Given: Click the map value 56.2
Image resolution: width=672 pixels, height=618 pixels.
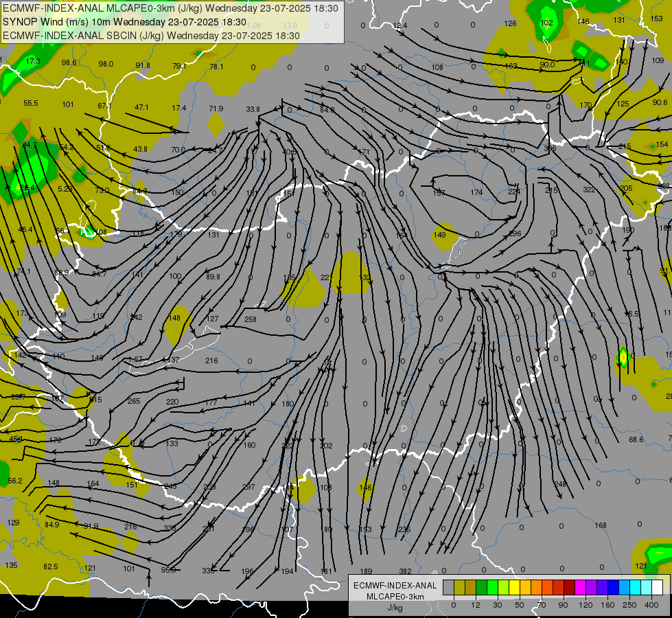Looking at the screenshot, I should click(x=15, y=481).
